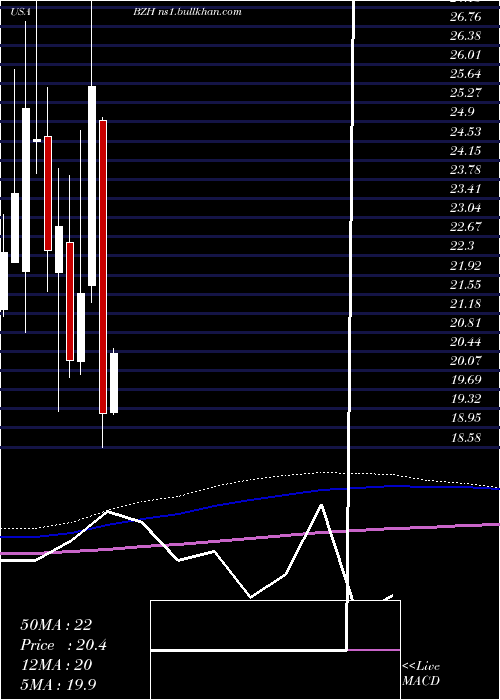This screenshot has width=500, height=700.
Task: Select the tallest red candlestick body
Action: point(103,267)
